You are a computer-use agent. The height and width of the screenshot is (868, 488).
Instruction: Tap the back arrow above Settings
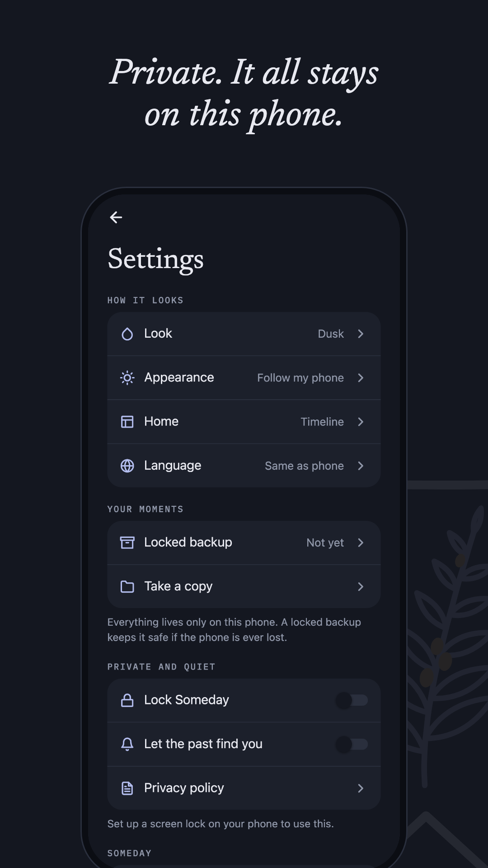point(116,217)
